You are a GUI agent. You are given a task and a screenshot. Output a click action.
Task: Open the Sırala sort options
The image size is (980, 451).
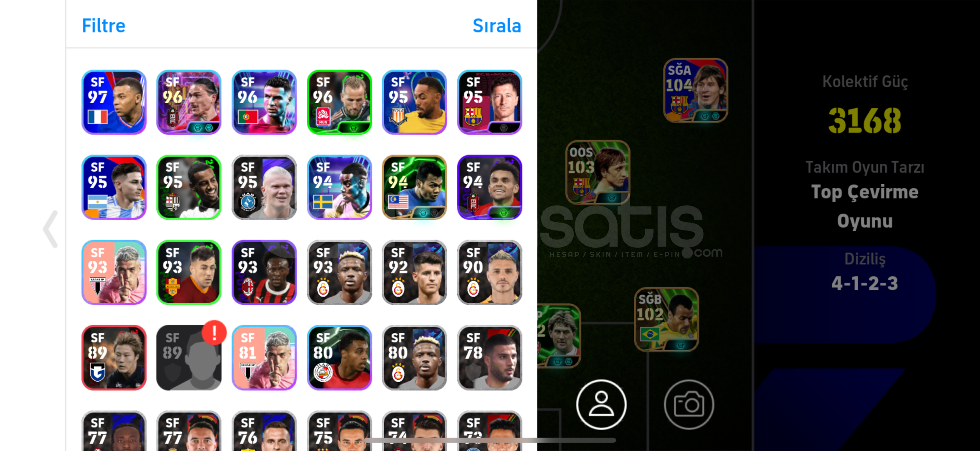pos(496,26)
